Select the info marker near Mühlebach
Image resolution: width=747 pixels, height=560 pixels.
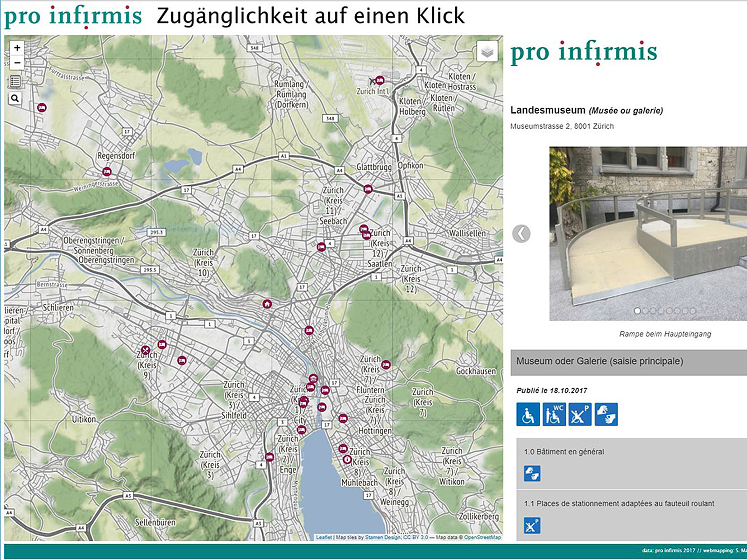pos(347,460)
